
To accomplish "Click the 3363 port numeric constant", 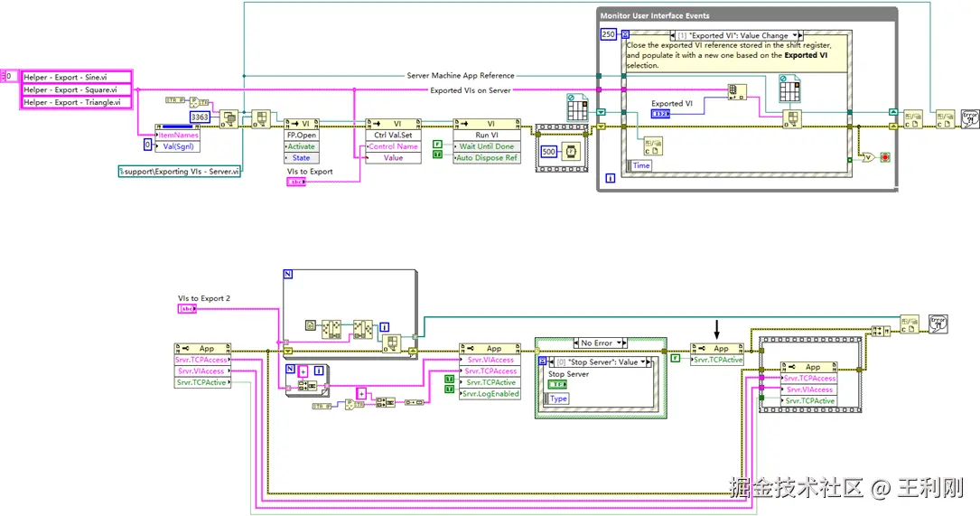I will tap(200, 117).
